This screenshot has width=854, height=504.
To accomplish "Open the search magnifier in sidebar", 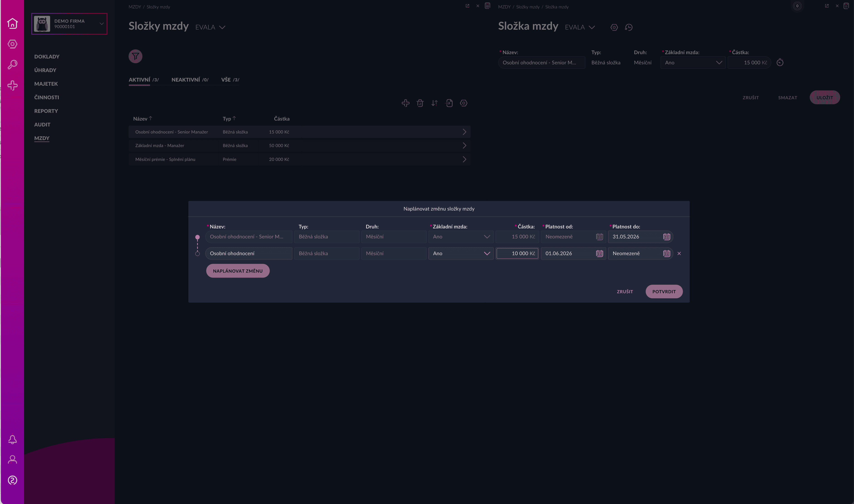I will coord(12,65).
